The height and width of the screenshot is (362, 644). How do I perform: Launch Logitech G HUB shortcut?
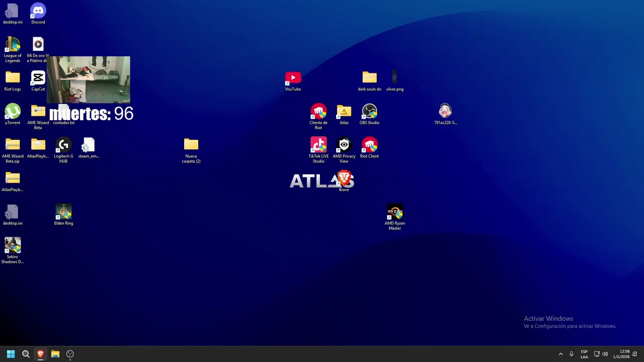click(x=63, y=150)
